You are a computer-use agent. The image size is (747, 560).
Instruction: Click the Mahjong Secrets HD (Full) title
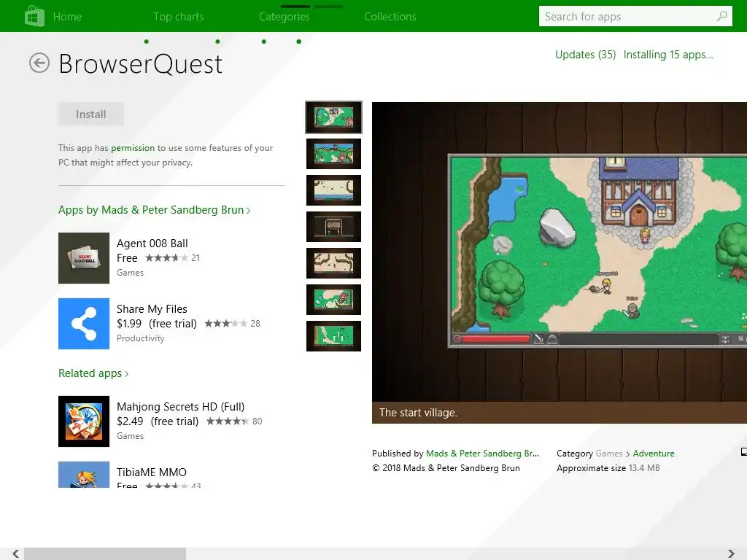pyautogui.click(x=181, y=407)
